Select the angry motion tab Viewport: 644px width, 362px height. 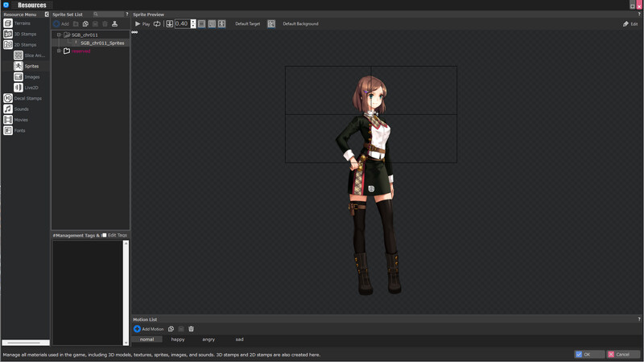[208, 339]
